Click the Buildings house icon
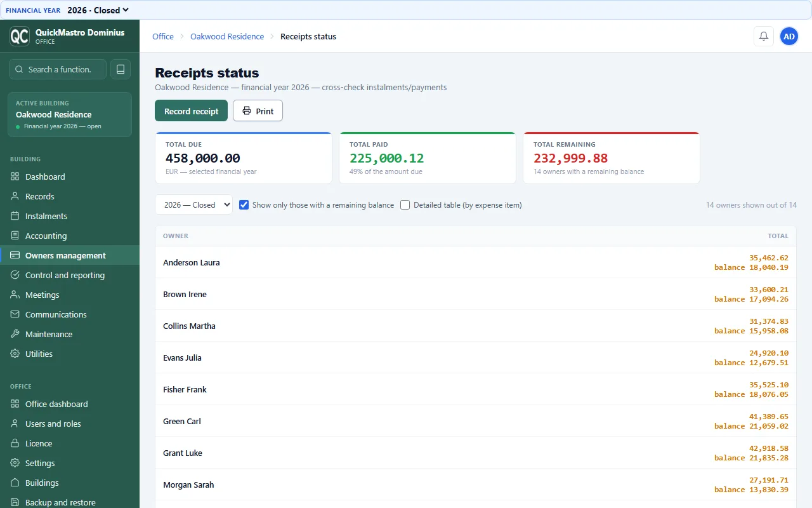 (15, 483)
